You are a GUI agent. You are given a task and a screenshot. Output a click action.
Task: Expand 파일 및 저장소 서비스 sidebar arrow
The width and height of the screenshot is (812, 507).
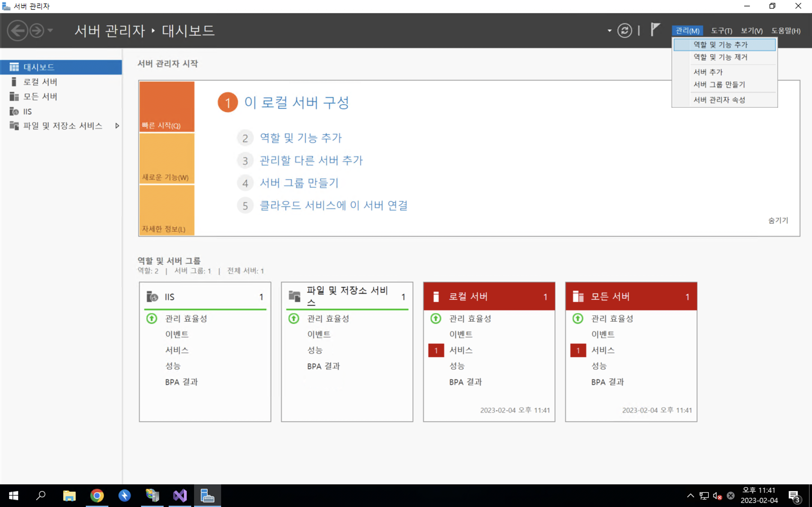117,126
